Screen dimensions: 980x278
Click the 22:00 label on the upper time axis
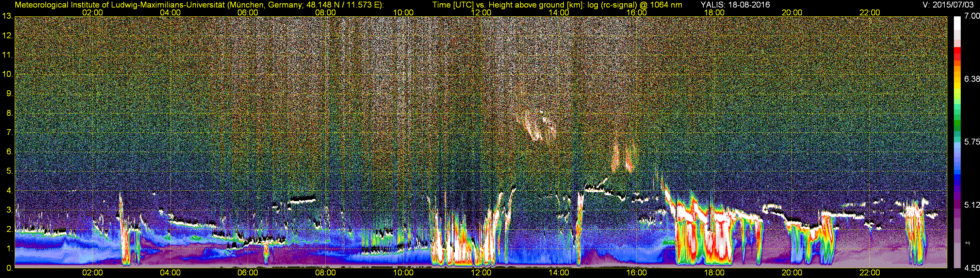[870, 12]
